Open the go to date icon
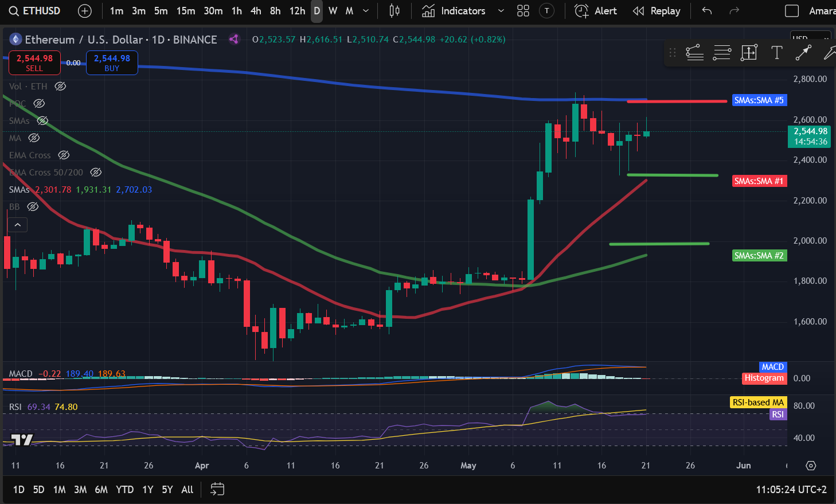836x504 pixels. [x=217, y=489]
